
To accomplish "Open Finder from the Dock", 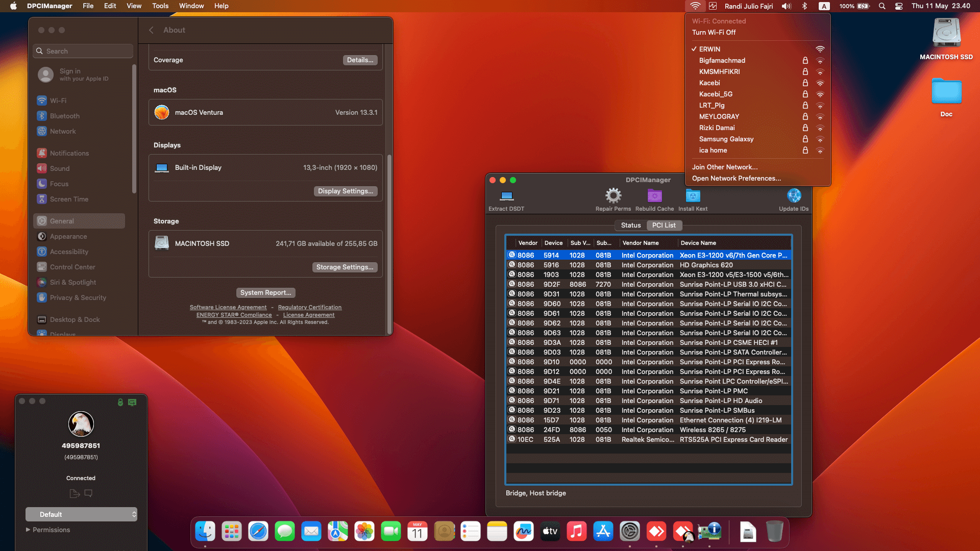I will (x=205, y=532).
